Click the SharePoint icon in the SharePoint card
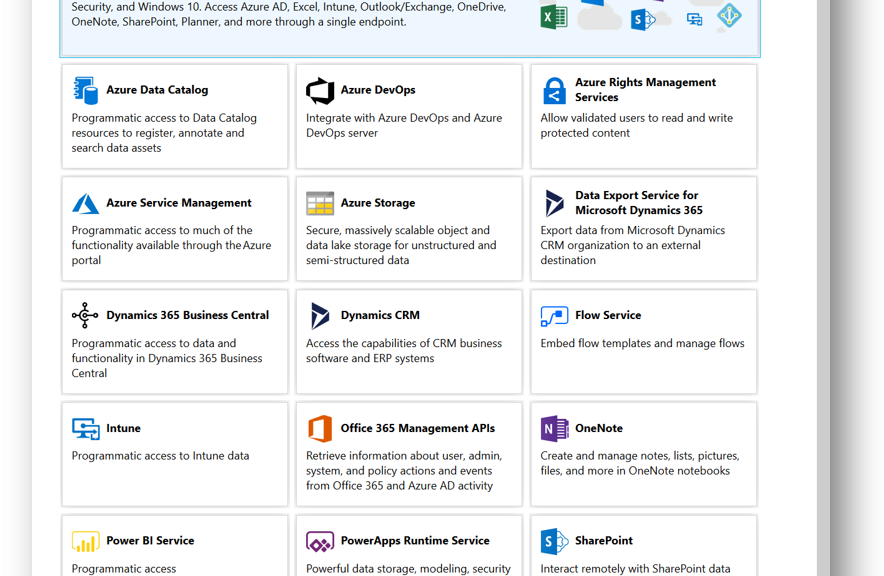The height and width of the screenshot is (576, 884). (555, 542)
